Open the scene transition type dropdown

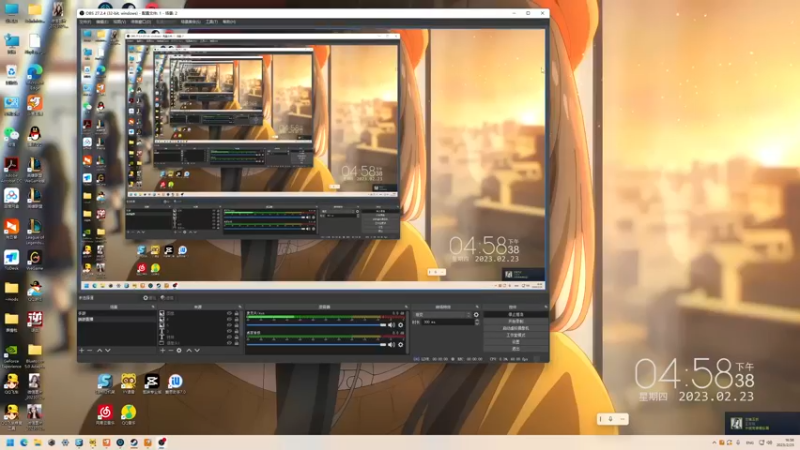442,315
